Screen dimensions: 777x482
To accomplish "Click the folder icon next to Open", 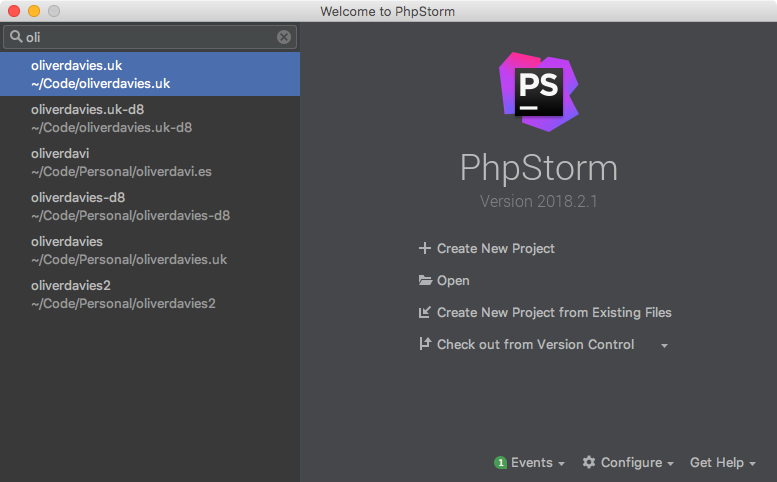I will [425, 281].
